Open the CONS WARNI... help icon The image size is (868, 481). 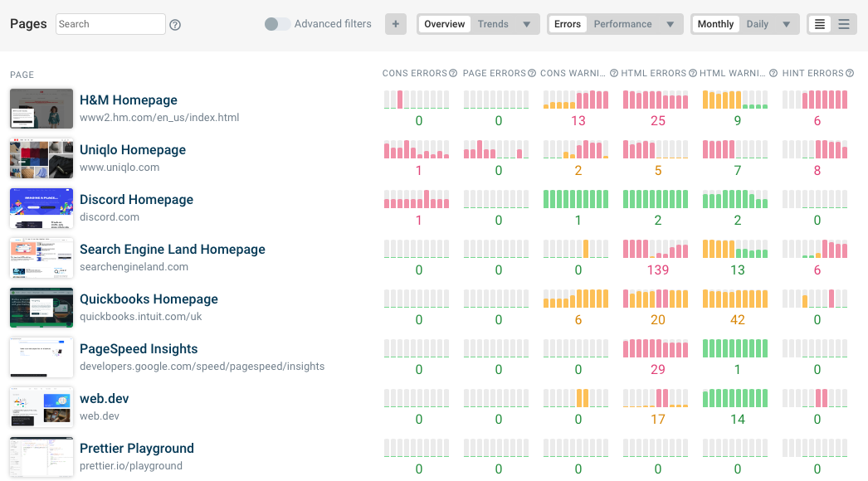(x=613, y=73)
